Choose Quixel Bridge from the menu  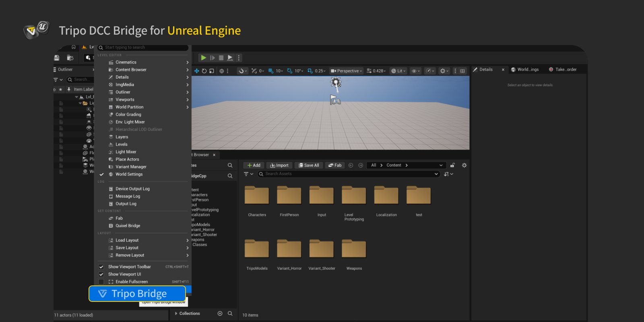coord(128,226)
